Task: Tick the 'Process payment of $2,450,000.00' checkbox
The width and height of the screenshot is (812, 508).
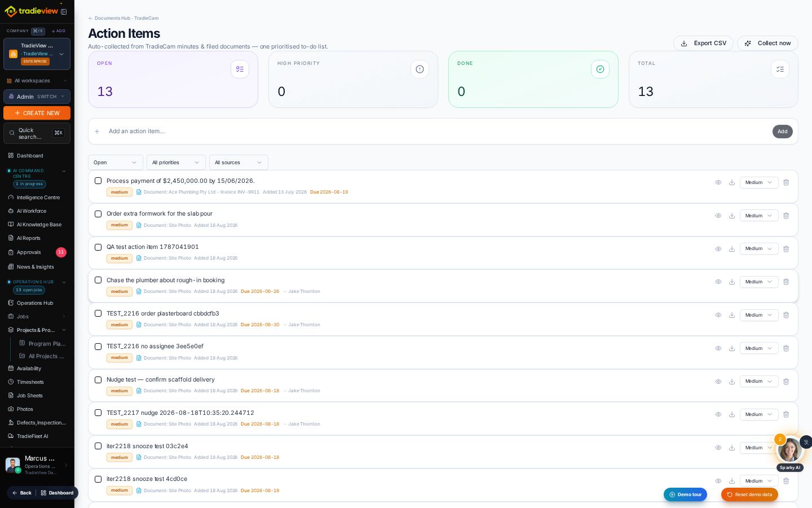Action: pyautogui.click(x=98, y=181)
